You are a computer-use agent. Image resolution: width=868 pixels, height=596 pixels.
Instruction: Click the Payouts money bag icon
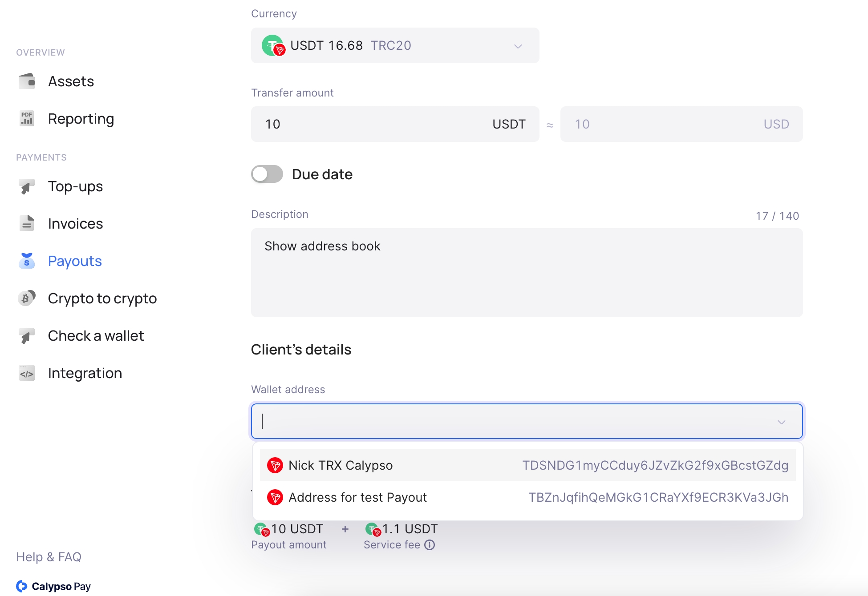pos(27,261)
